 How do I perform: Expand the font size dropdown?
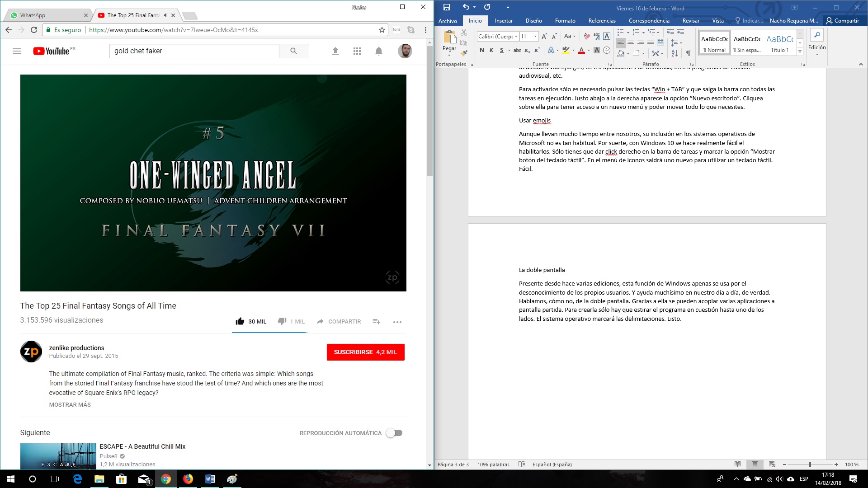[535, 36]
